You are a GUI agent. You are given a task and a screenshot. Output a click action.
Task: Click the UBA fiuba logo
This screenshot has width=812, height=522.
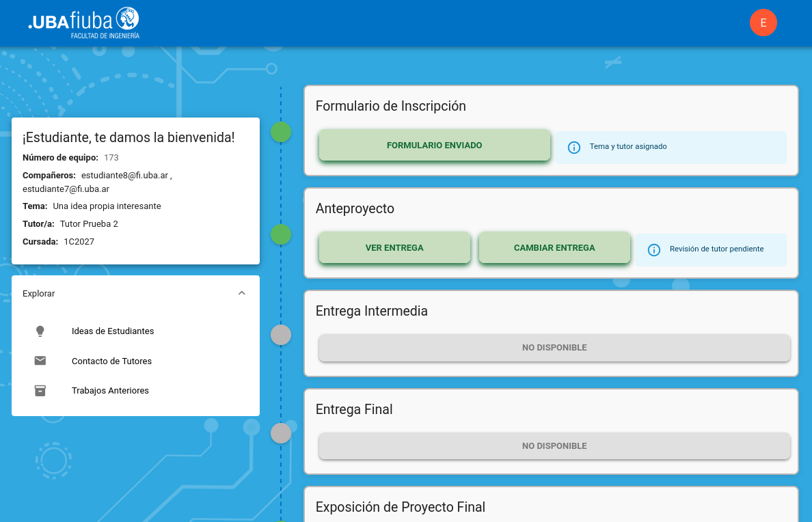[83, 23]
